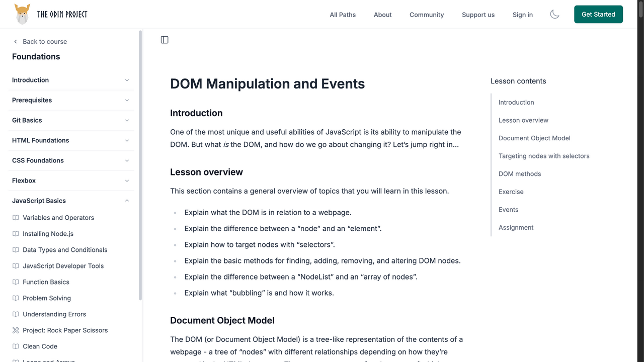Open All Paths in top navigation

(343, 15)
